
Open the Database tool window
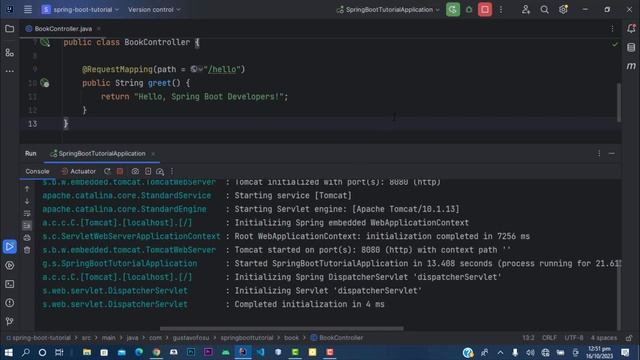pyautogui.click(x=631, y=47)
